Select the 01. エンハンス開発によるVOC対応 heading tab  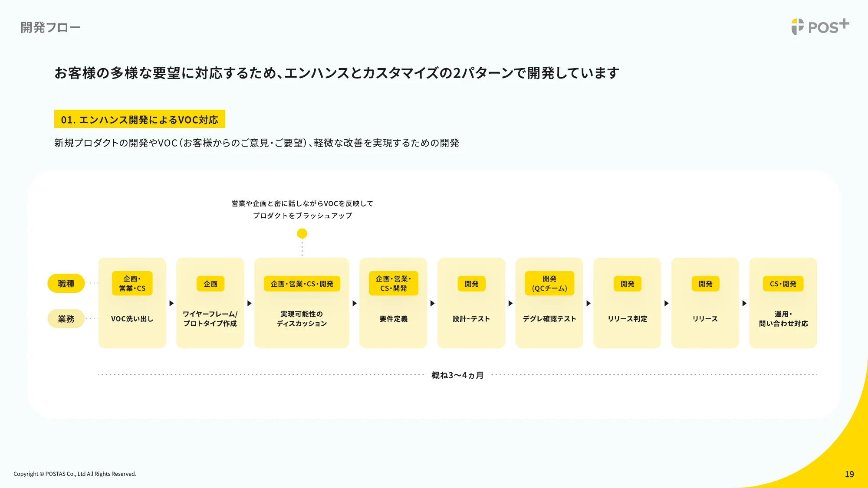point(140,119)
